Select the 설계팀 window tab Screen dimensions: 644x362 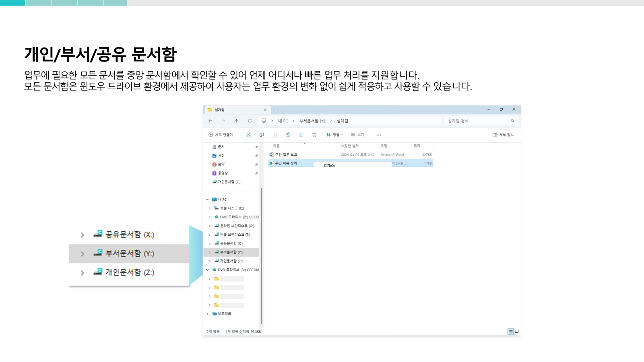pos(237,110)
